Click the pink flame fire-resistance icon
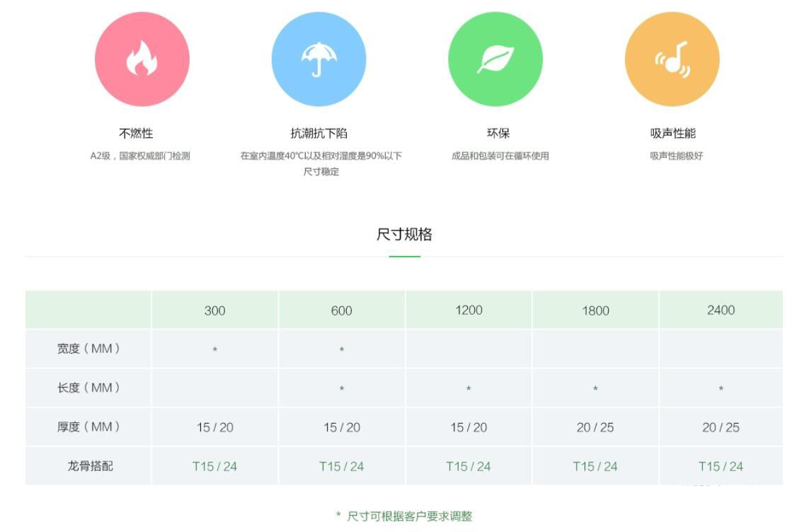The width and height of the screenshot is (804, 532). click(142, 59)
